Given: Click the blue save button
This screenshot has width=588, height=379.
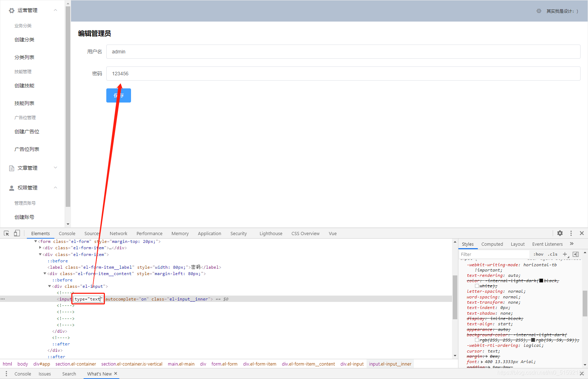Looking at the screenshot, I should click(119, 95).
